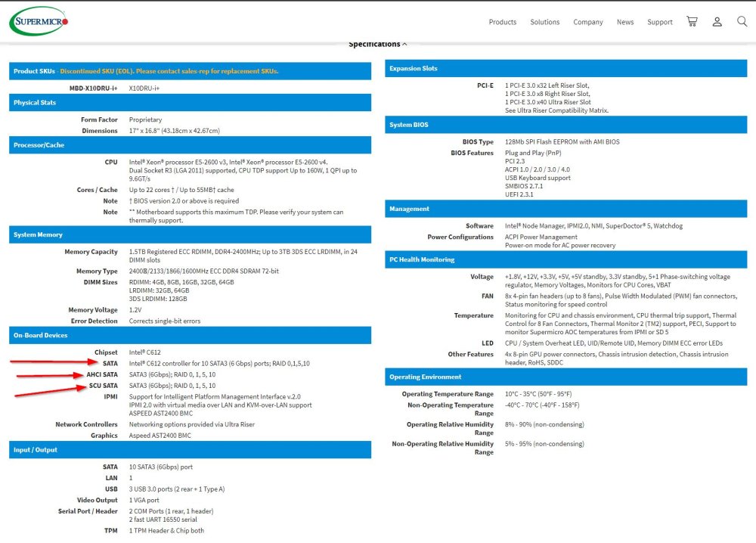Open the Solutions menu

(545, 22)
